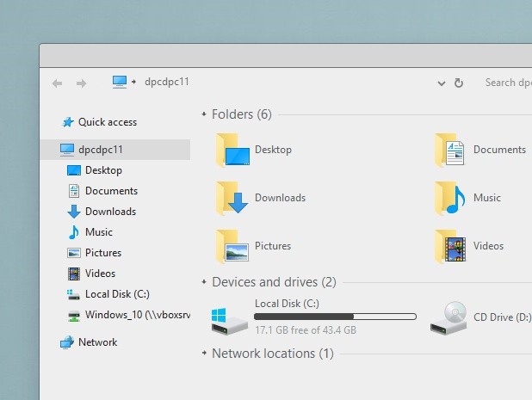This screenshot has width=532, height=400.
Task: Select the CD Drive (D:) label
Action: click(x=503, y=317)
